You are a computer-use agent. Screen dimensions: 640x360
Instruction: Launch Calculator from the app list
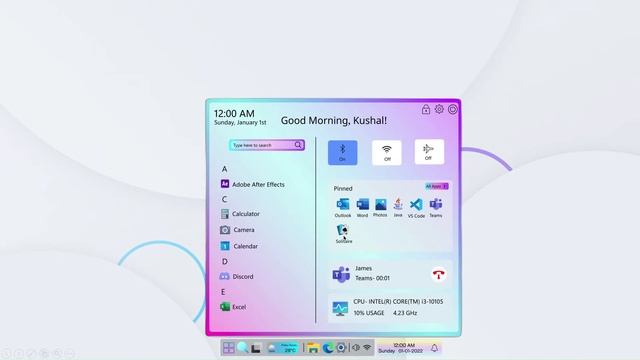click(x=240, y=214)
